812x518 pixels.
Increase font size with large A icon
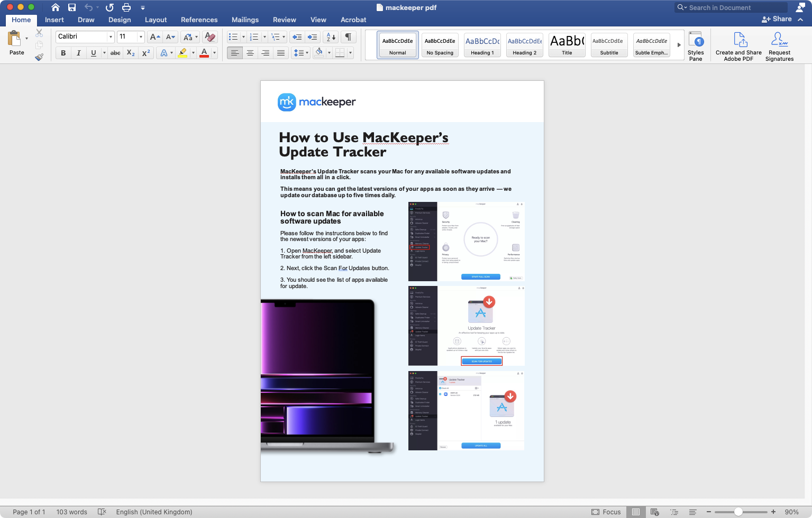click(154, 36)
